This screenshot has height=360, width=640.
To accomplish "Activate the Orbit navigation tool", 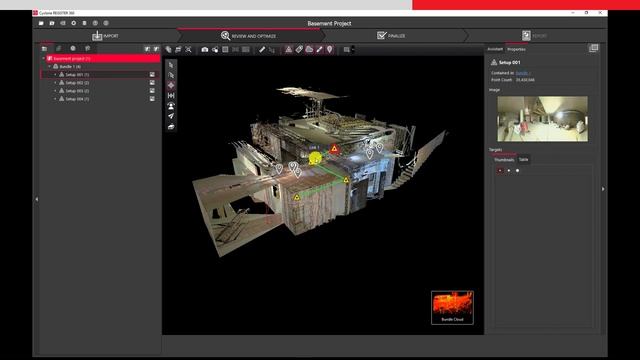I will (171, 85).
